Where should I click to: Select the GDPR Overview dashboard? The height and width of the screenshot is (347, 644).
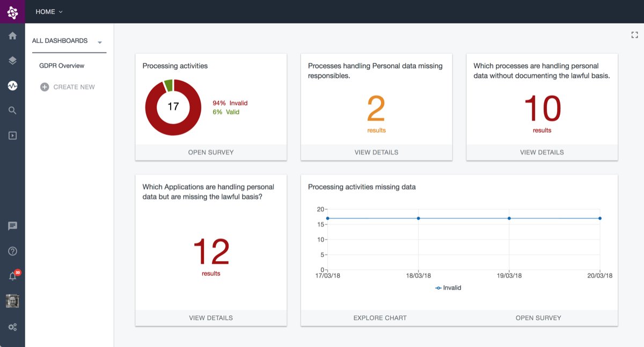click(x=62, y=66)
